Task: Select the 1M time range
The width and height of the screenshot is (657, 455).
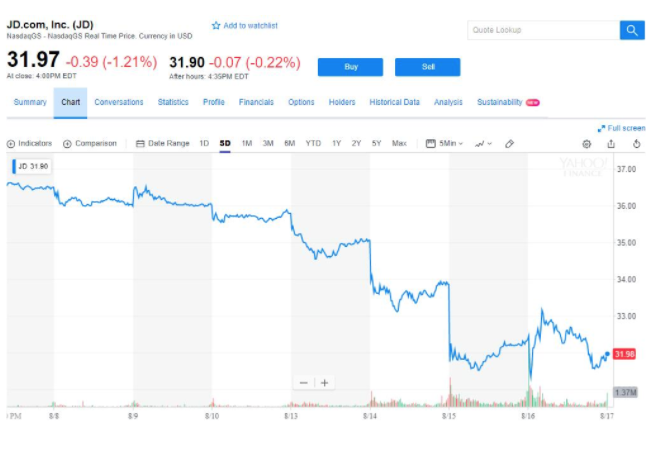Action: coord(247,144)
